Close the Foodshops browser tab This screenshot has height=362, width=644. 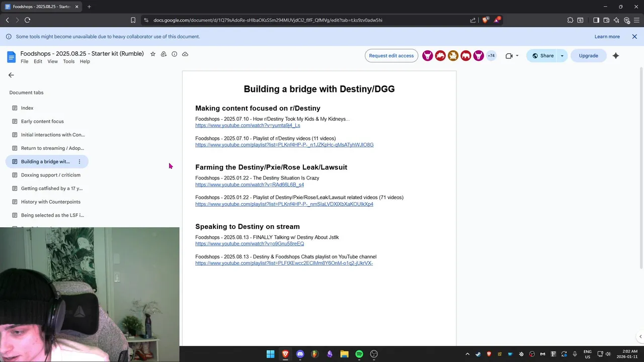pyautogui.click(x=77, y=7)
